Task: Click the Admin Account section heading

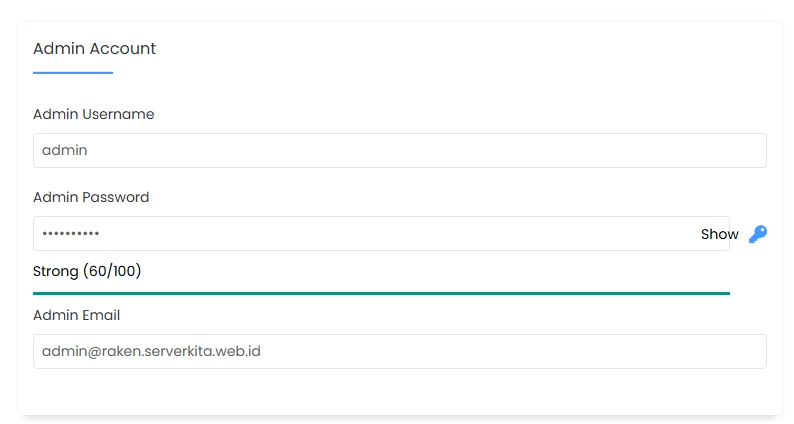Action: point(94,48)
